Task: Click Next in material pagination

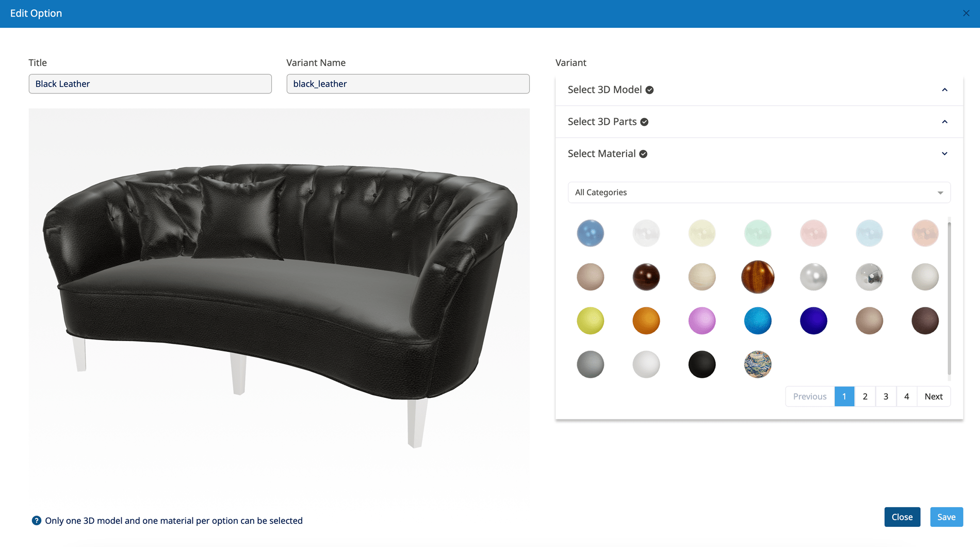Action: (x=934, y=396)
